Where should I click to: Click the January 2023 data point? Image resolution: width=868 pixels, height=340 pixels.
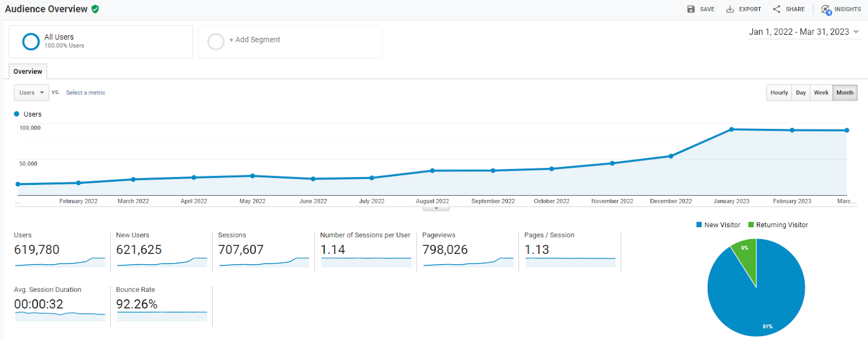pos(731,130)
